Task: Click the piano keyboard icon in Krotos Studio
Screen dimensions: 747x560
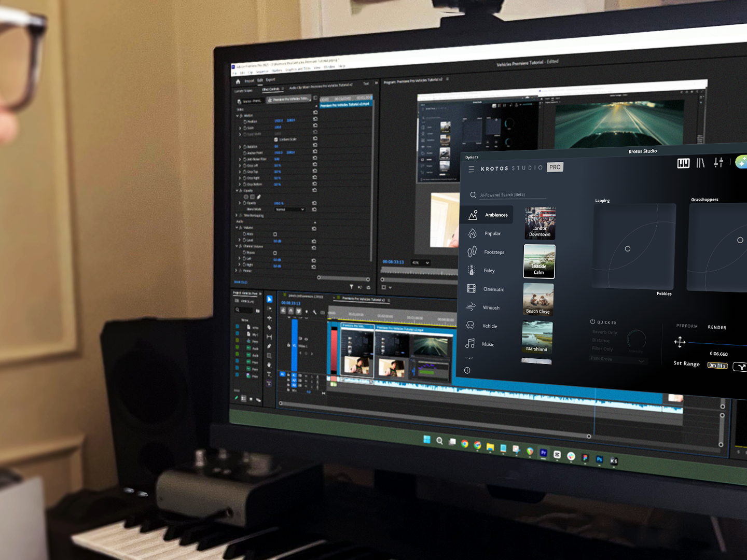Action: pos(683,163)
